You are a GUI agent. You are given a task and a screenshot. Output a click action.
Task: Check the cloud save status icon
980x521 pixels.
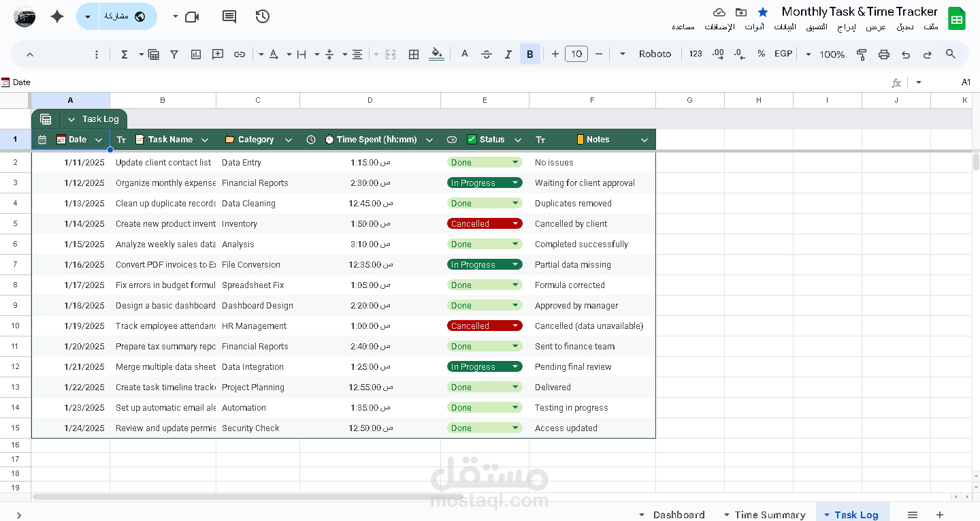tap(719, 12)
